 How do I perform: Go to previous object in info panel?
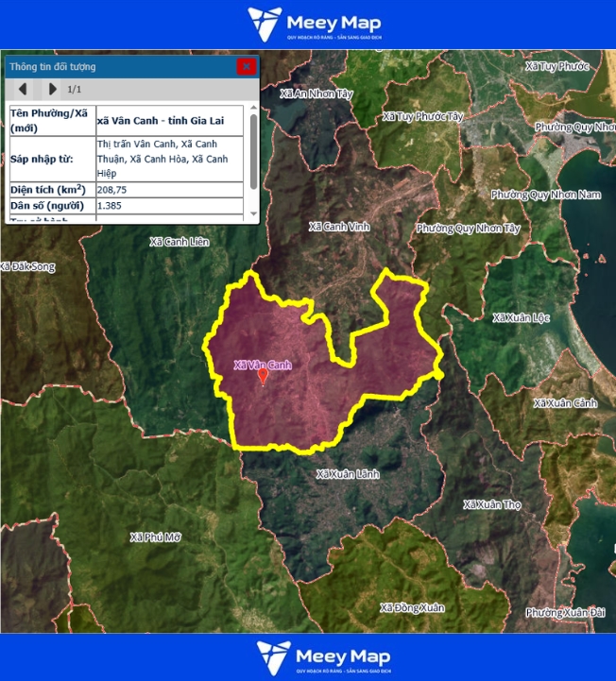(x=24, y=90)
